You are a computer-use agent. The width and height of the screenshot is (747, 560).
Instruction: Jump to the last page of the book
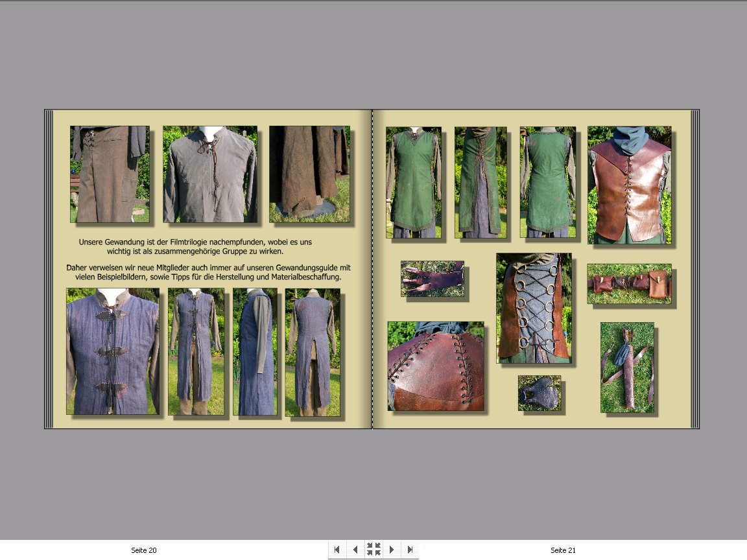(x=410, y=550)
